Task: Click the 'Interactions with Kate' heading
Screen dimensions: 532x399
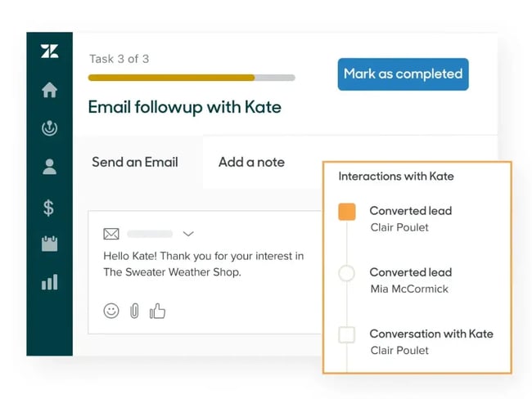Action: tap(396, 177)
